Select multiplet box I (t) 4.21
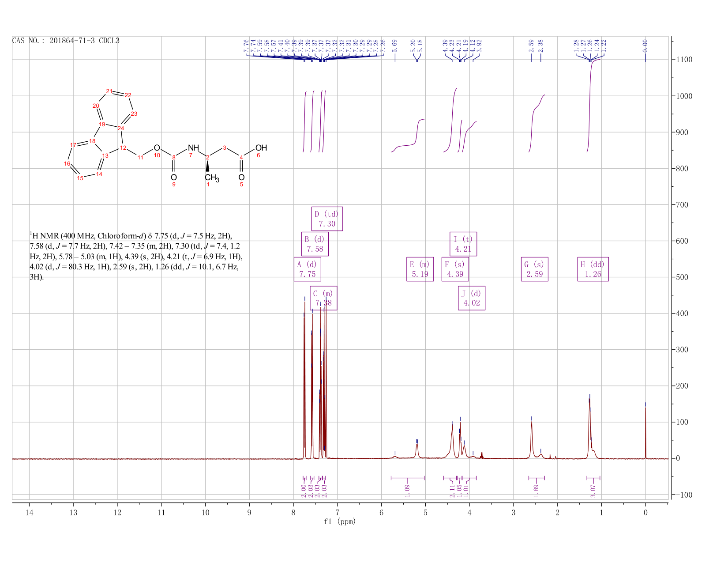Viewport: 728px width, 563px height. pos(463,244)
